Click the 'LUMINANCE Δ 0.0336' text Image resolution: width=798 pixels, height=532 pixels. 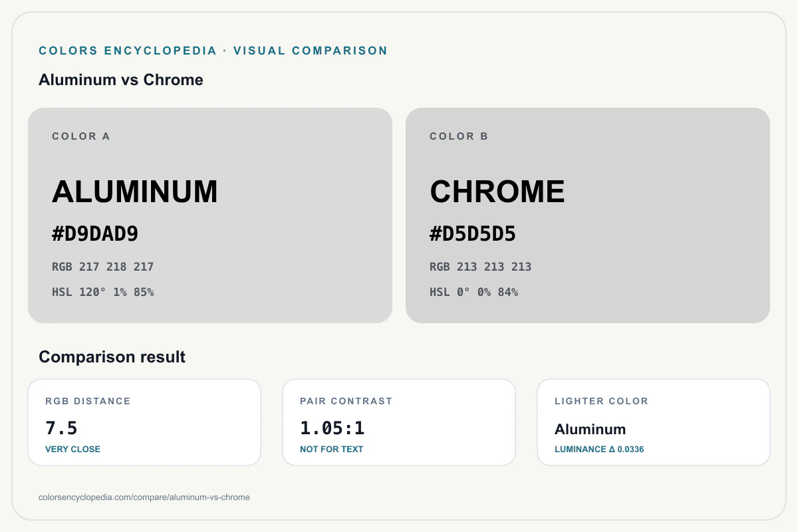click(x=599, y=449)
